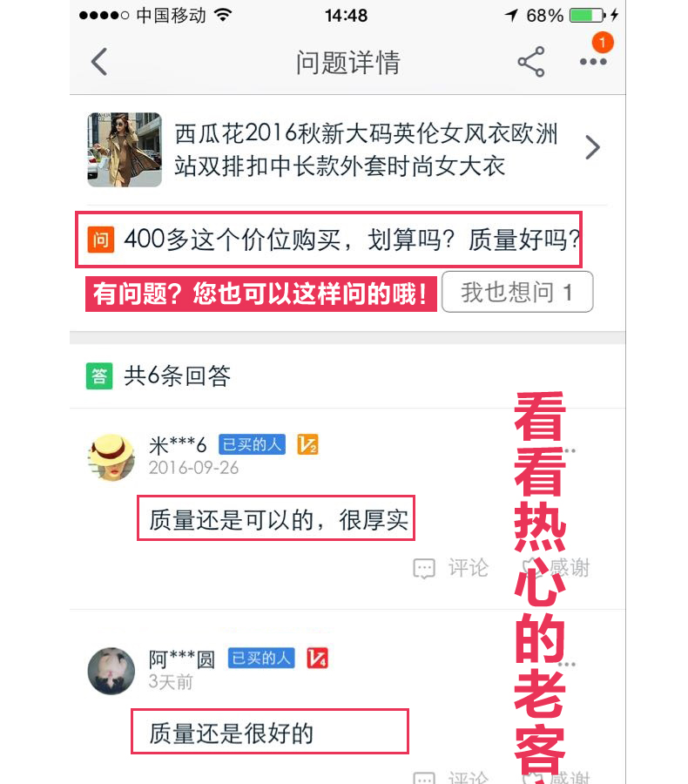Open the product title 西瓜花2016秋新大码 link
The image size is (688, 784).
366,150
